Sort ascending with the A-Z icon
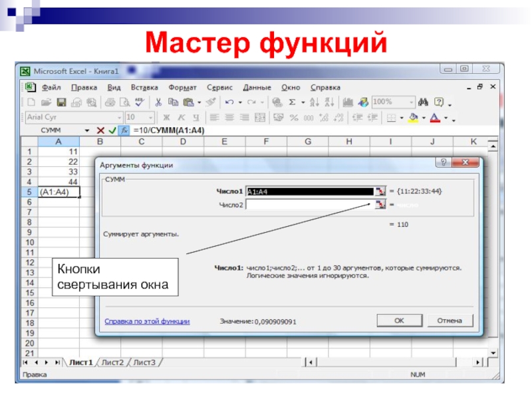This screenshot has width=532, height=399. coord(314,102)
